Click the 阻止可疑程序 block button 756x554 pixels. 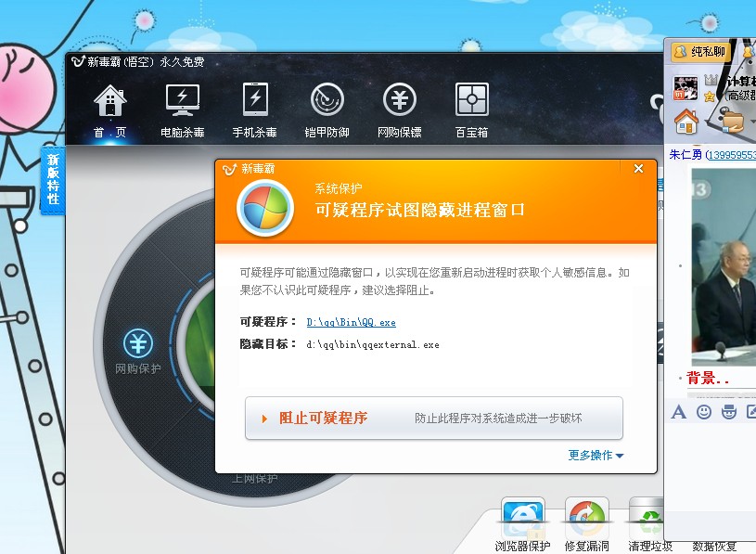tap(434, 418)
